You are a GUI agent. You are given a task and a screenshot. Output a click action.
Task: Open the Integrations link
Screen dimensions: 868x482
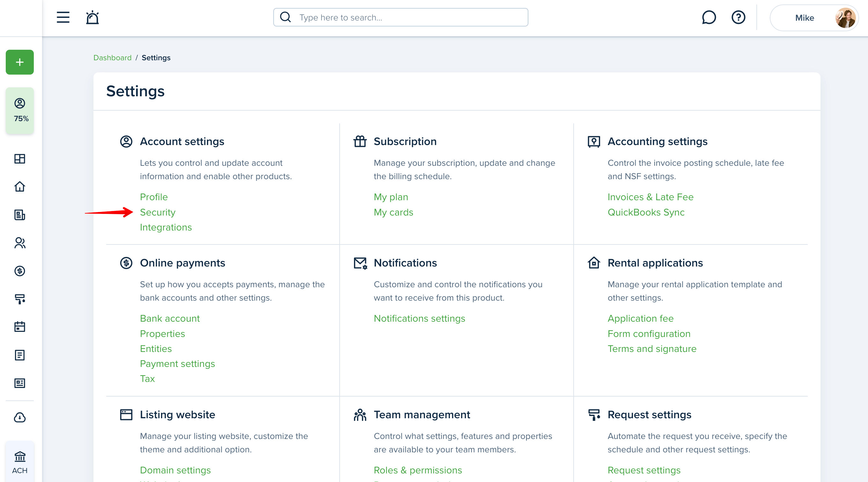(x=166, y=227)
